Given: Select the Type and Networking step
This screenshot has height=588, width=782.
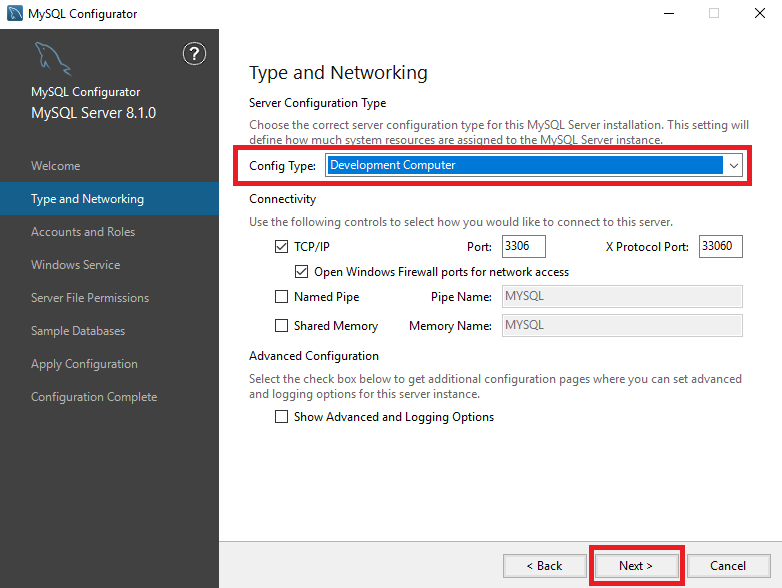Looking at the screenshot, I should click(x=109, y=198).
